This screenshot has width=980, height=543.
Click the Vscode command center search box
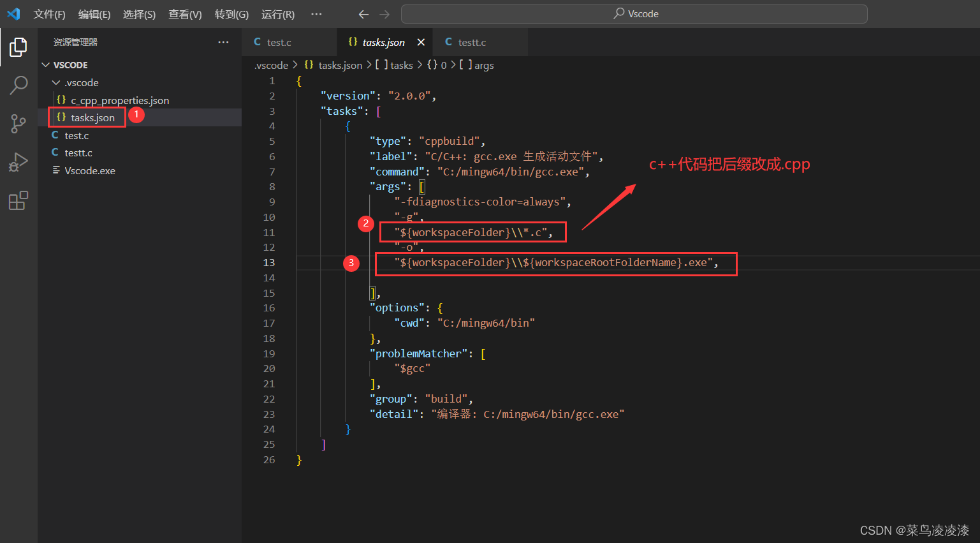coord(634,14)
